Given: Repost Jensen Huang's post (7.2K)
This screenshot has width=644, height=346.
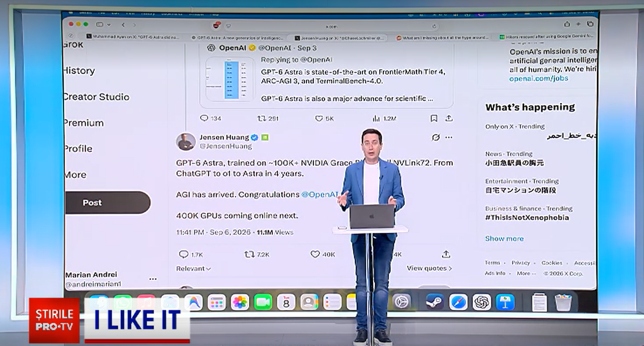Looking at the screenshot, I should (256, 254).
